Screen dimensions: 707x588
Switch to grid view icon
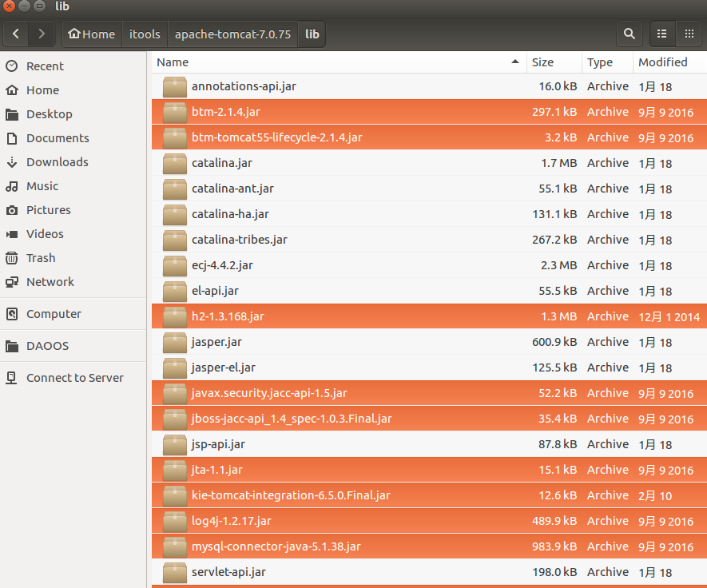pos(689,34)
